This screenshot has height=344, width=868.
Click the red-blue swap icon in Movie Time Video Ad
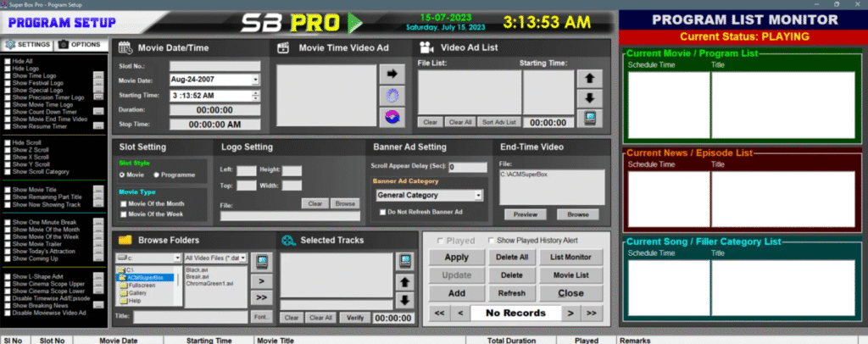point(392,117)
